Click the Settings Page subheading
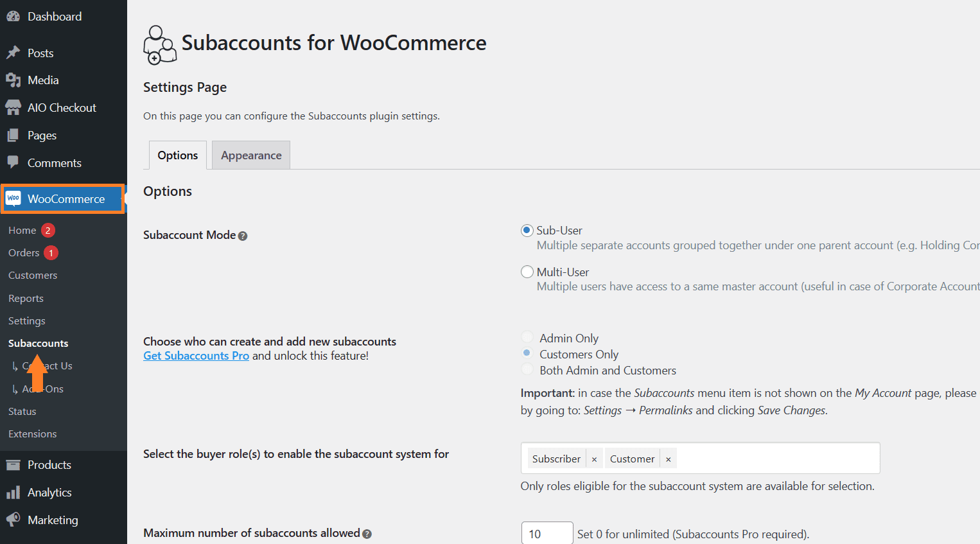980x544 pixels. pos(185,87)
